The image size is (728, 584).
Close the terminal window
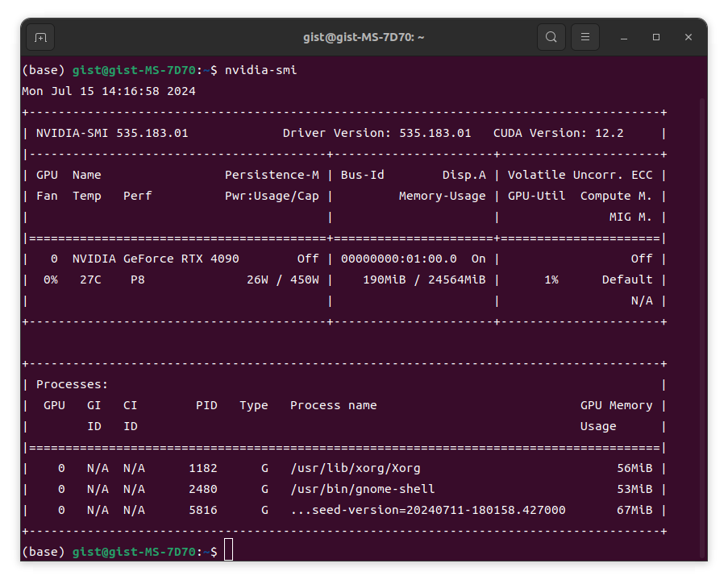coord(688,37)
